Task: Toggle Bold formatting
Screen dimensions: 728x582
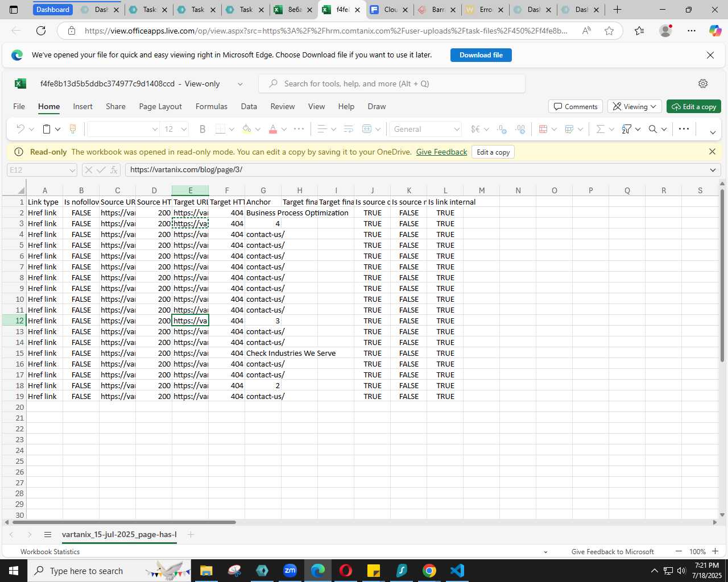Action: tap(202, 129)
